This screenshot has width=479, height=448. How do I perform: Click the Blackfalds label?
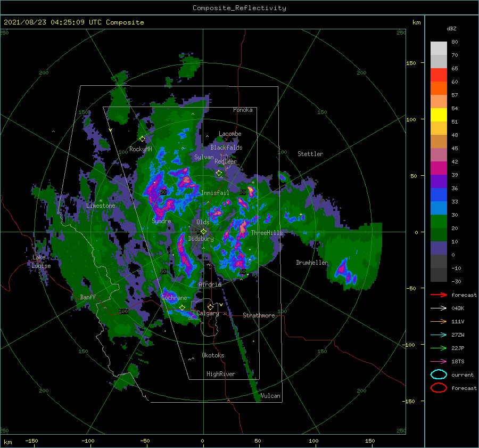coord(226,148)
